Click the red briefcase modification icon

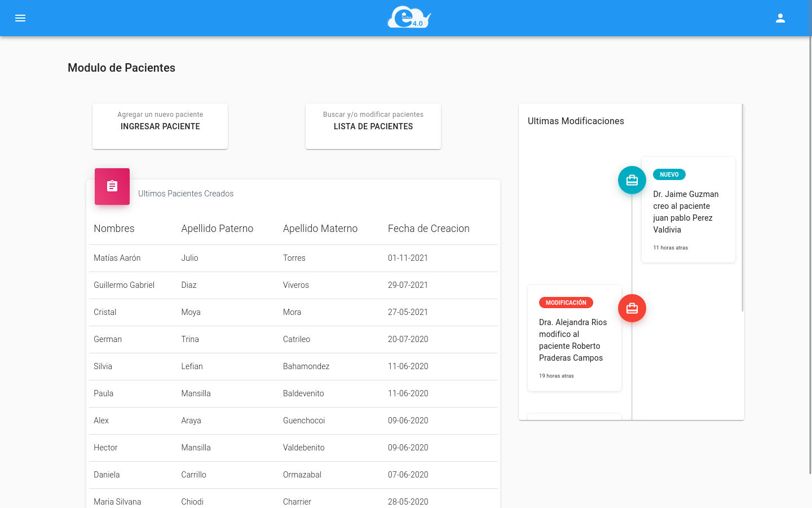point(632,308)
